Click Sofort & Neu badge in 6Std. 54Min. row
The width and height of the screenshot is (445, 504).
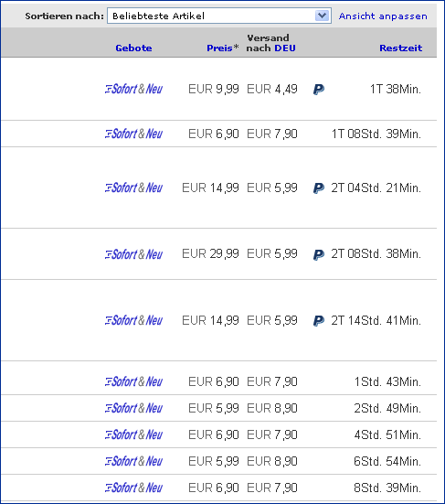(x=133, y=461)
